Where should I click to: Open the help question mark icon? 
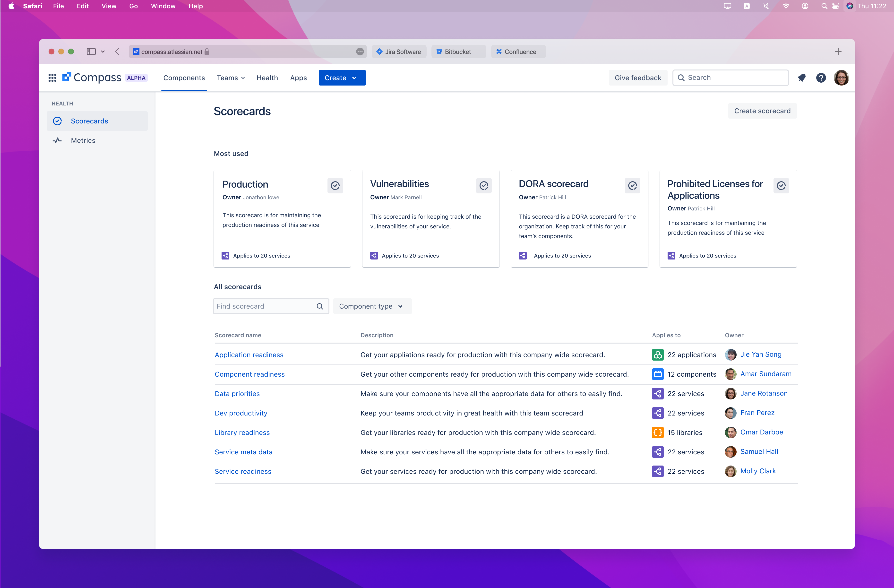pyautogui.click(x=821, y=78)
